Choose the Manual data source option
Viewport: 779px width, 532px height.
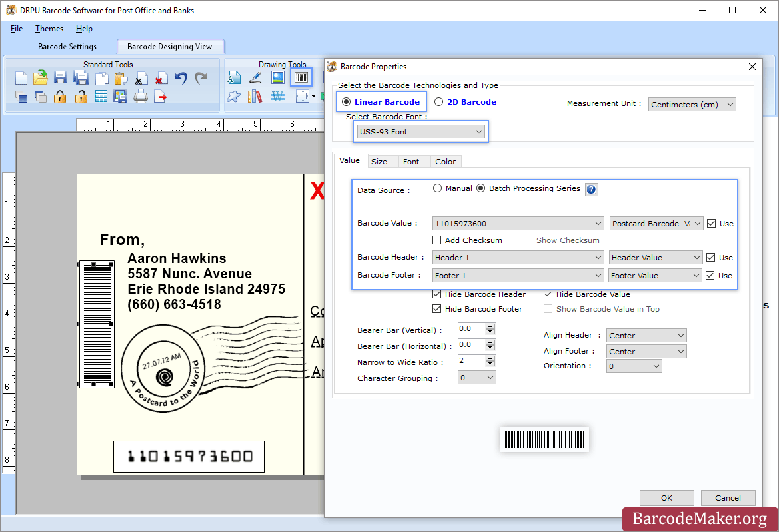coord(437,188)
